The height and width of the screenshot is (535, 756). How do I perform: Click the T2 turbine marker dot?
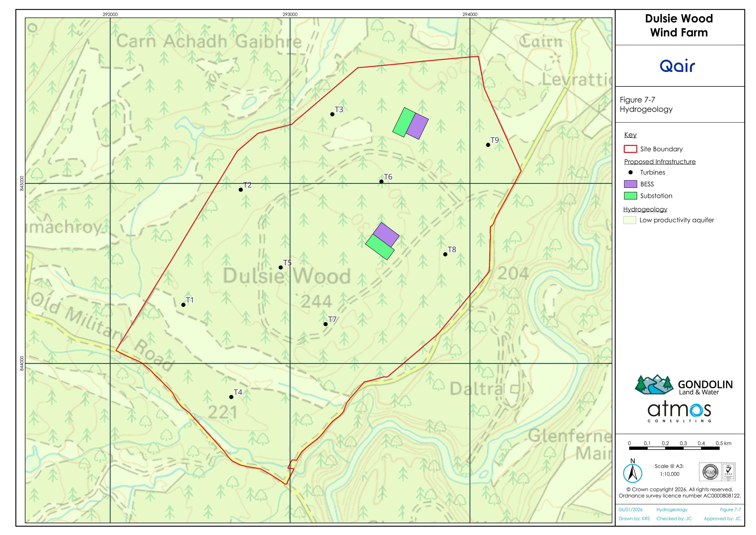tap(241, 190)
